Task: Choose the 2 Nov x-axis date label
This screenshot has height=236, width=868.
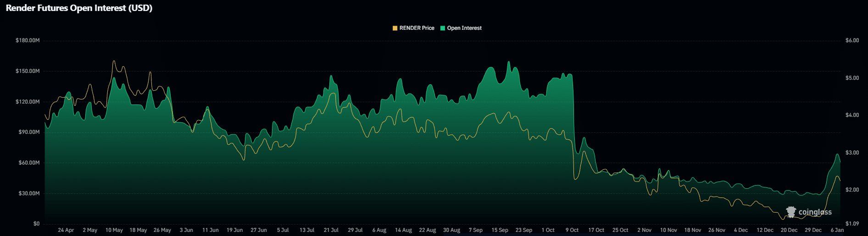Action: pos(644,230)
